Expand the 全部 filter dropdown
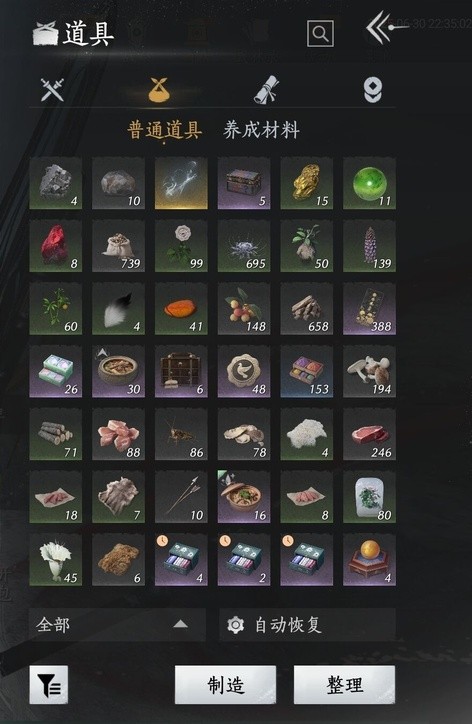472x724 pixels. coord(117,625)
